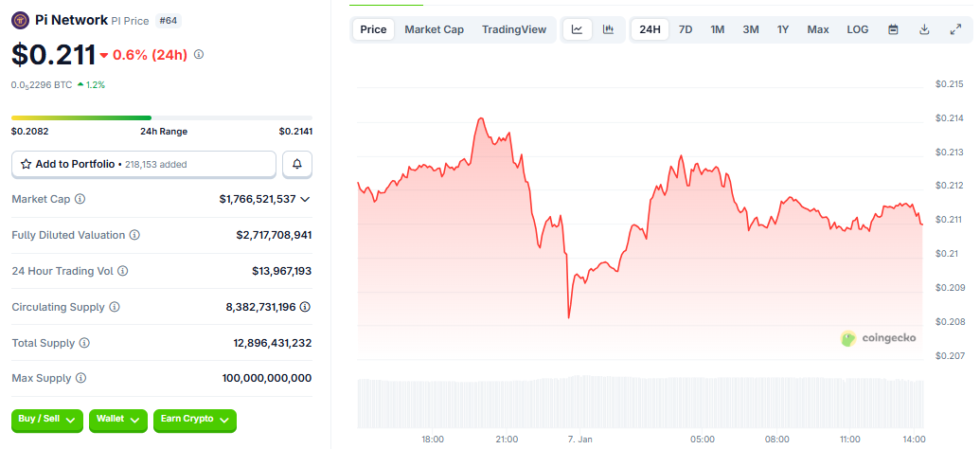The width and height of the screenshot is (980, 449).
Task: Open the Wallet dropdown
Action: 118,421
